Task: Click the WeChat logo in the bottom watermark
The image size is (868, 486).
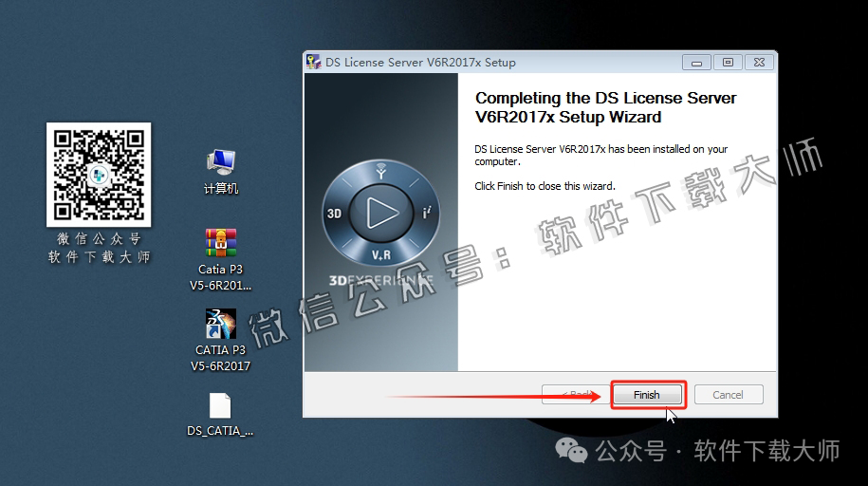Action: 571,450
